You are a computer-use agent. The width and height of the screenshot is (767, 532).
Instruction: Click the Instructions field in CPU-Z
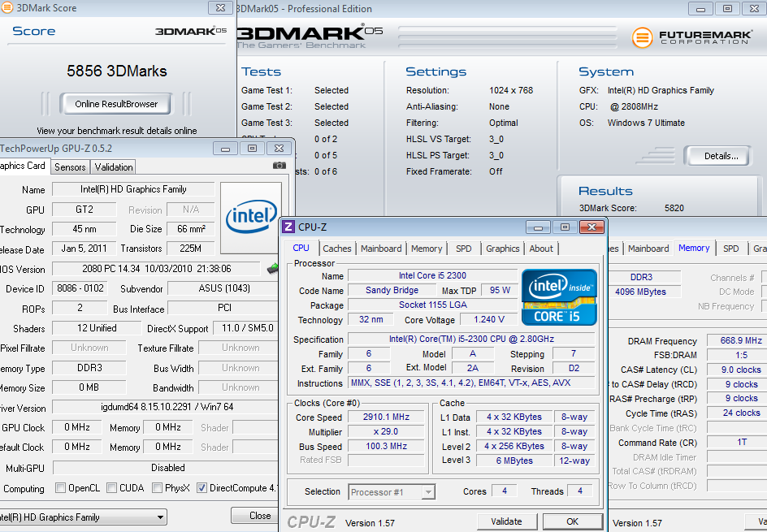(x=471, y=383)
